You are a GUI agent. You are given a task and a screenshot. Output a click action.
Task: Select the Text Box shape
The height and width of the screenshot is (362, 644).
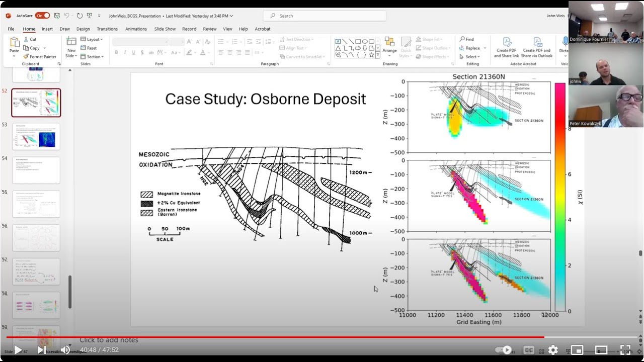tap(338, 42)
